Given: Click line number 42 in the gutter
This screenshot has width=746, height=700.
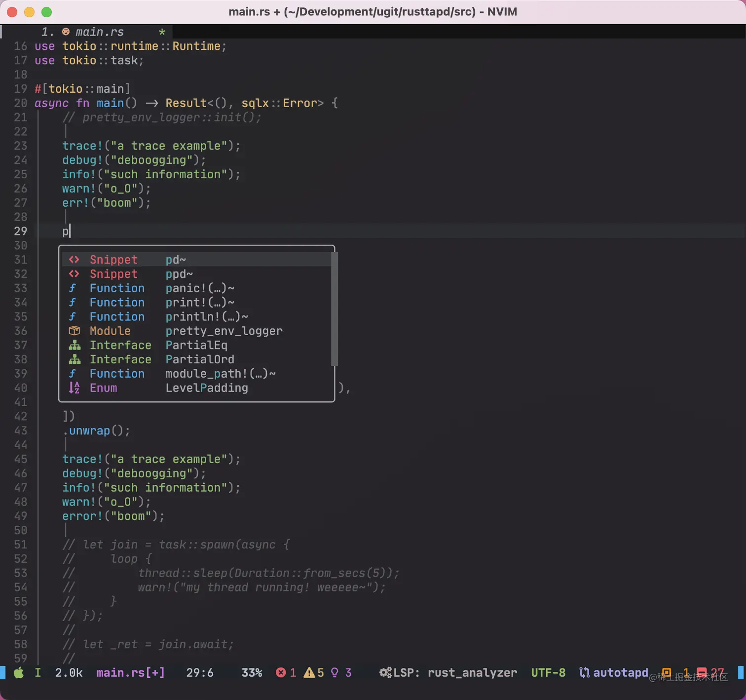Looking at the screenshot, I should 21,417.
